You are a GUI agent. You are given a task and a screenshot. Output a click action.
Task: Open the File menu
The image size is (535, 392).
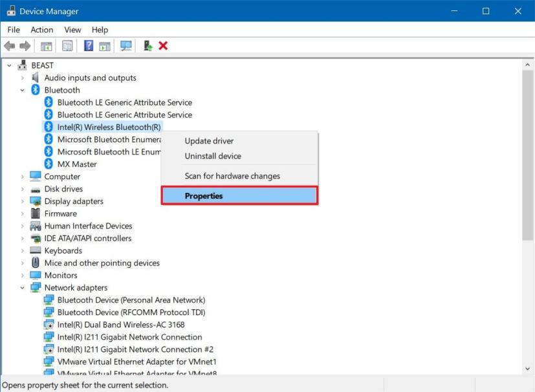coord(14,30)
